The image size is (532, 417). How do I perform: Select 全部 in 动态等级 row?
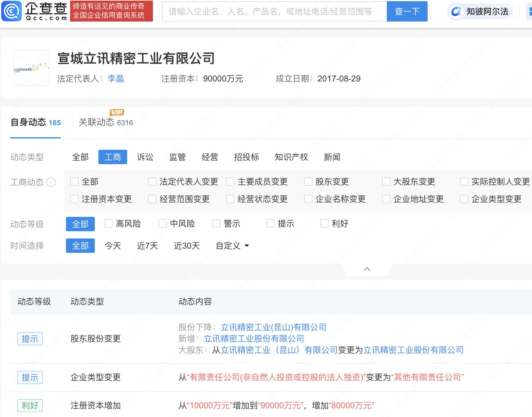(x=80, y=224)
